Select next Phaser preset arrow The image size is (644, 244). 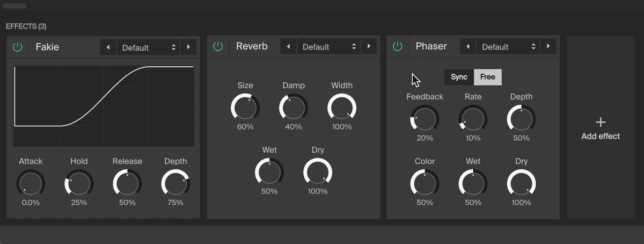point(548,47)
